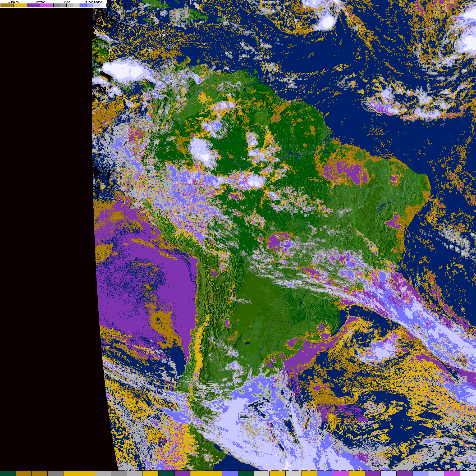Click the darkest blue Multicamadas legend swatch
The width and height of the screenshot is (476, 476).
click(83, 5)
